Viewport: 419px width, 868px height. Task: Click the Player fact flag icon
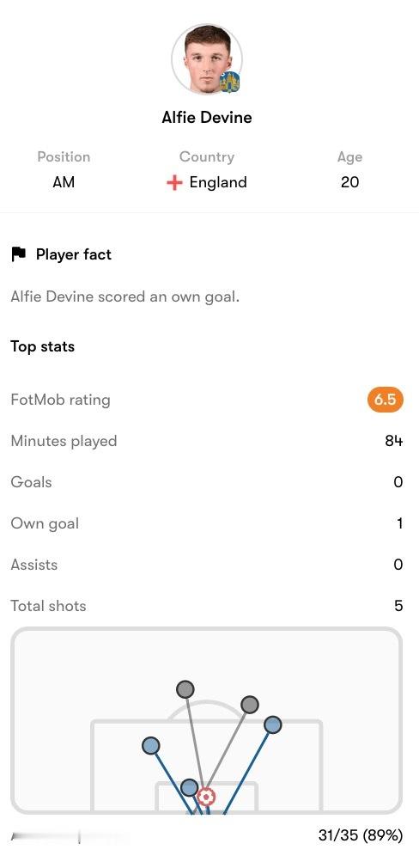click(x=18, y=254)
